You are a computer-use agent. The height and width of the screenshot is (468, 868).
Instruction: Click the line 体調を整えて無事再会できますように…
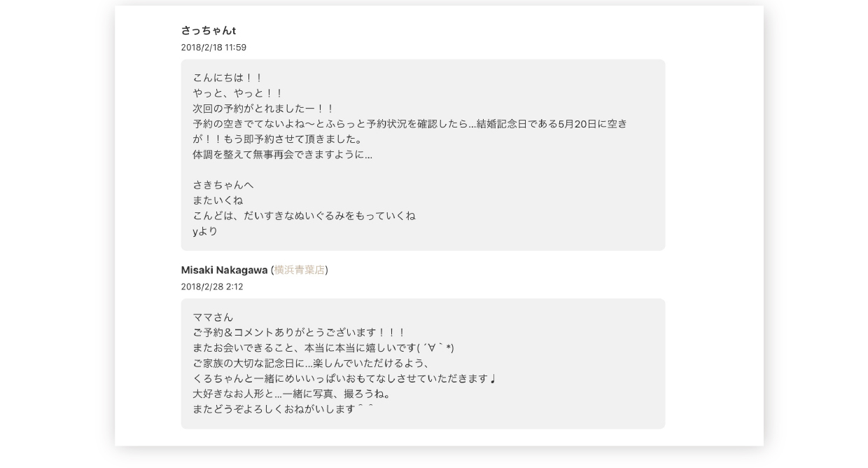point(282,155)
